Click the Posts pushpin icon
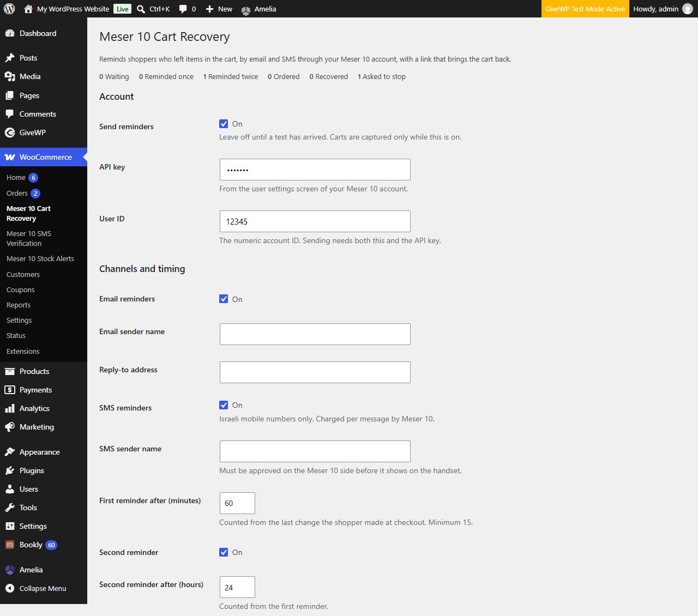This screenshot has height=616, width=698. click(x=10, y=58)
